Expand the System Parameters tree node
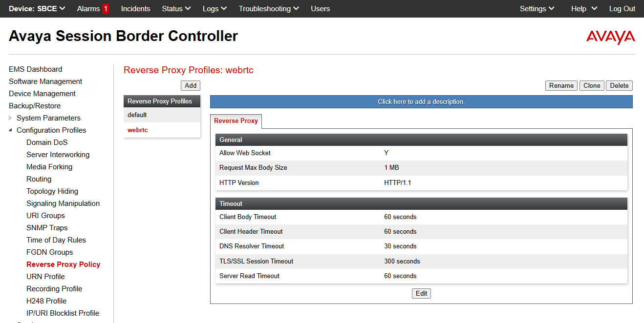The image size is (644, 323). [11, 118]
